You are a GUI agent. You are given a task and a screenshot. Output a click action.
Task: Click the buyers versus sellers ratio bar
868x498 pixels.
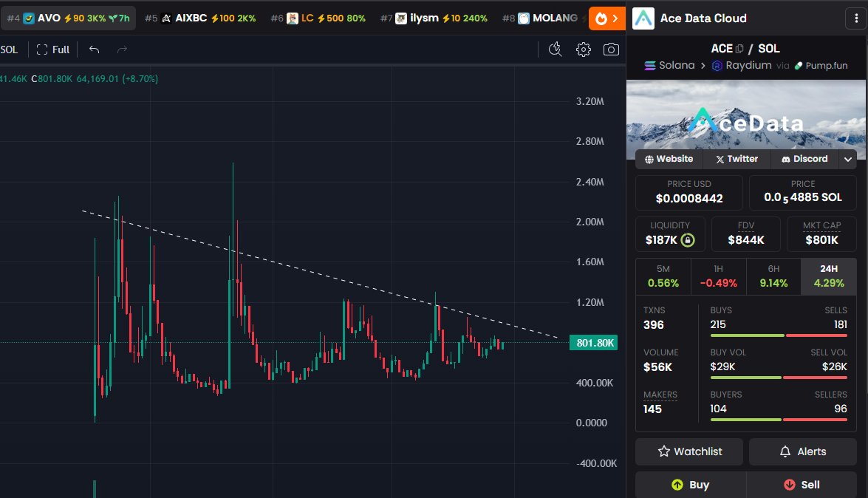click(779, 420)
